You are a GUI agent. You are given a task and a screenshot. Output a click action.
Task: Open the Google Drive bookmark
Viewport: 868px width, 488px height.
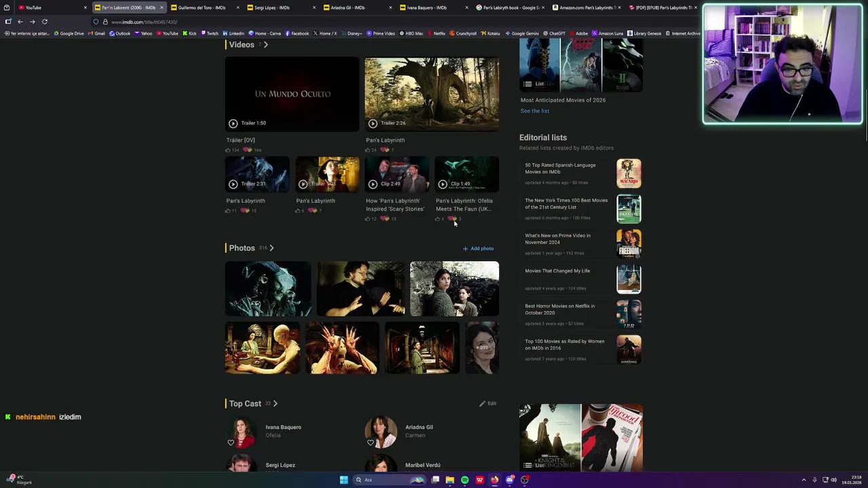68,33
